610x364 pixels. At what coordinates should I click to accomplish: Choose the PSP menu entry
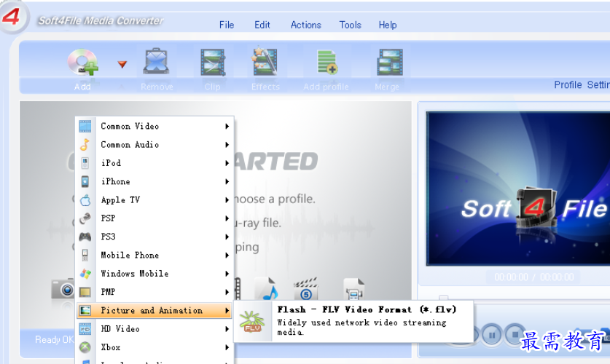[155, 218]
